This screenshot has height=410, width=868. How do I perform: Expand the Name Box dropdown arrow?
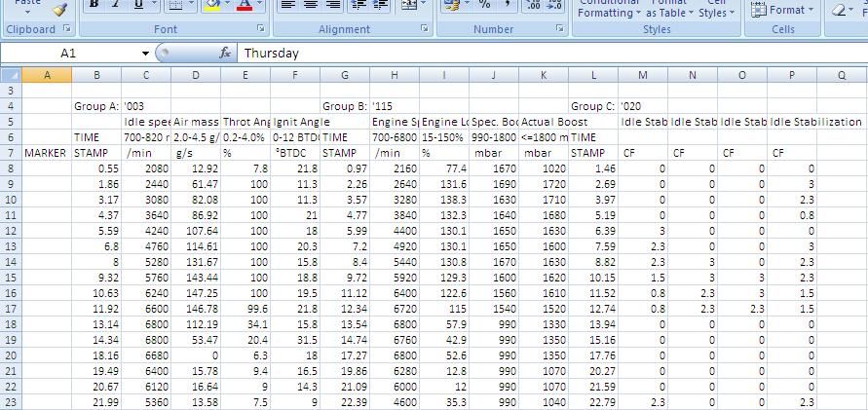tap(145, 54)
